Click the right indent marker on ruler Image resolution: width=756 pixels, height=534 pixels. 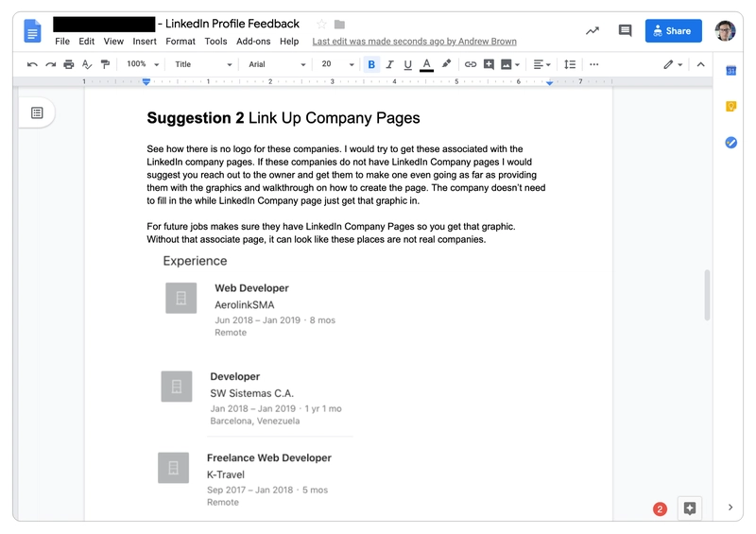549,82
